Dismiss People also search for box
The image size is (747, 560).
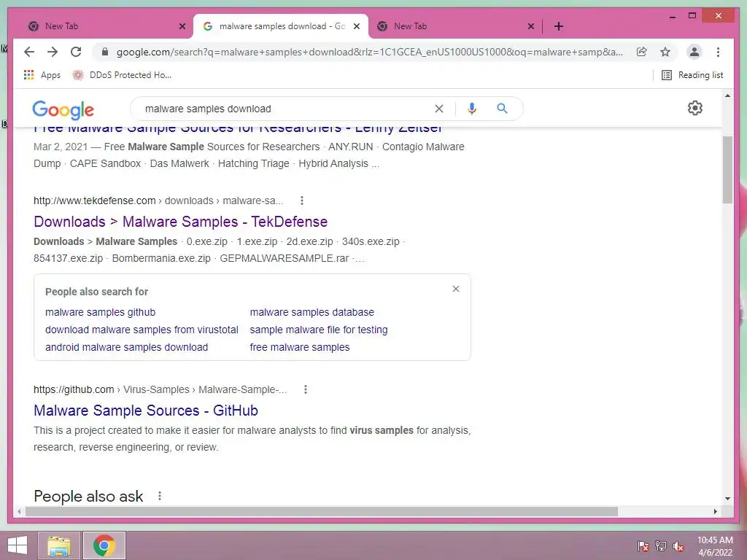coord(456,289)
